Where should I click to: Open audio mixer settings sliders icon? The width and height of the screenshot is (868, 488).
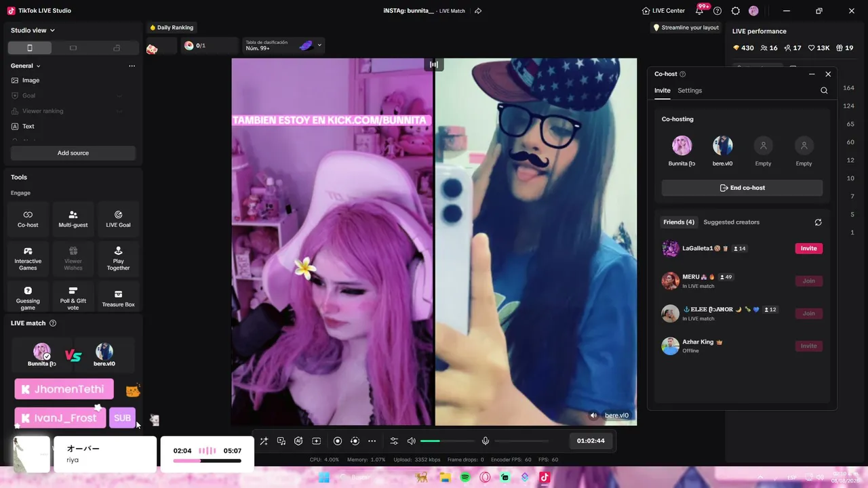coord(394,441)
